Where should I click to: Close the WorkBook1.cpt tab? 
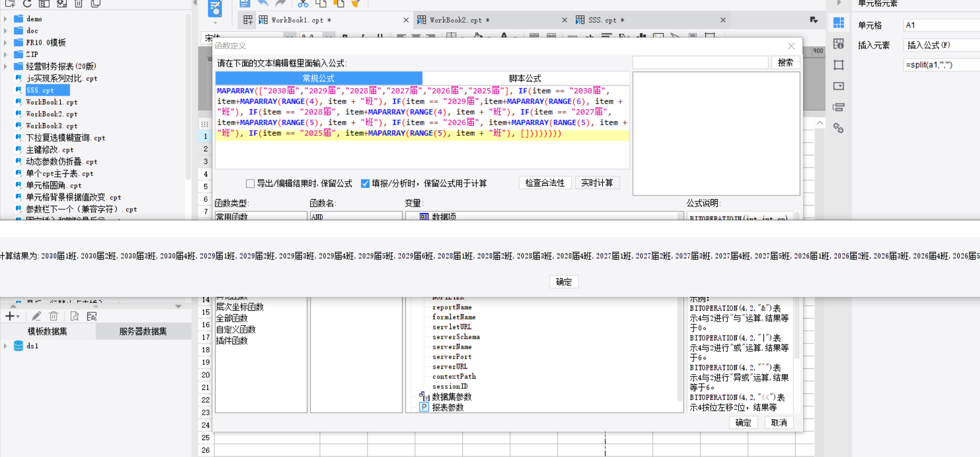point(406,20)
